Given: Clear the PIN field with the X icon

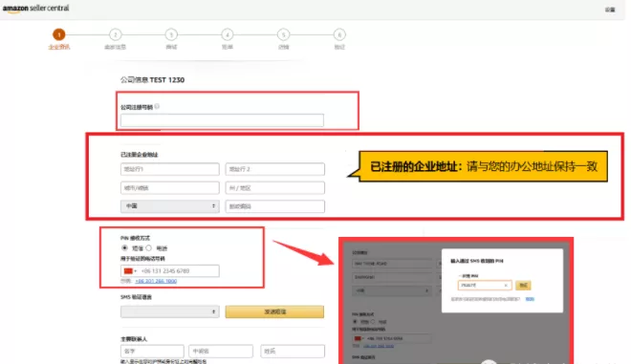Looking at the screenshot, I should pos(506,285).
